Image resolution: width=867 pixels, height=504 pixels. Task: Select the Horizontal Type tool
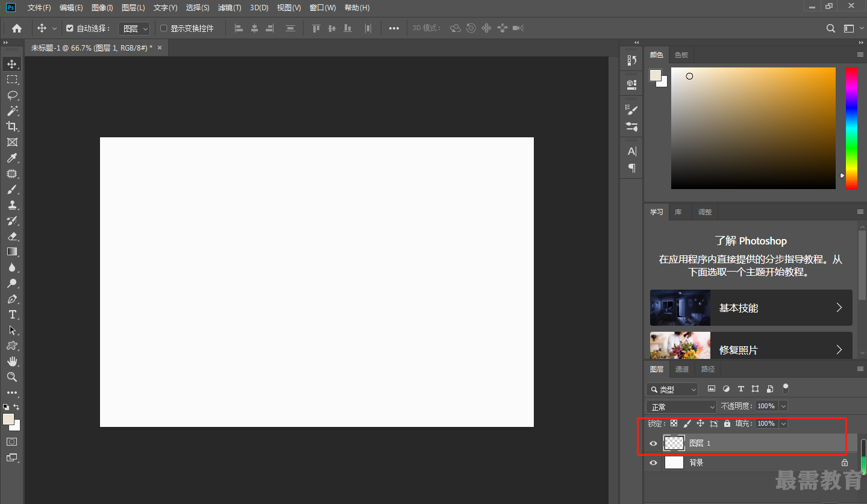(12, 314)
